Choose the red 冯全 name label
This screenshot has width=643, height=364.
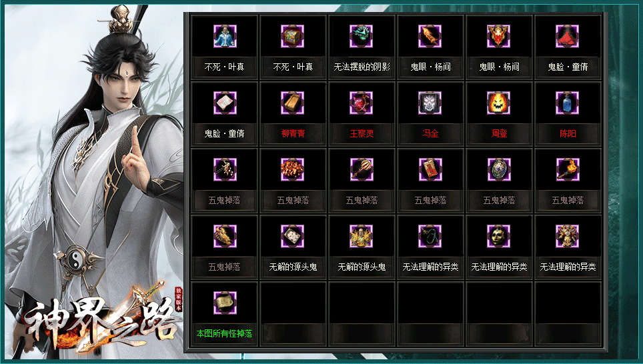(x=431, y=133)
